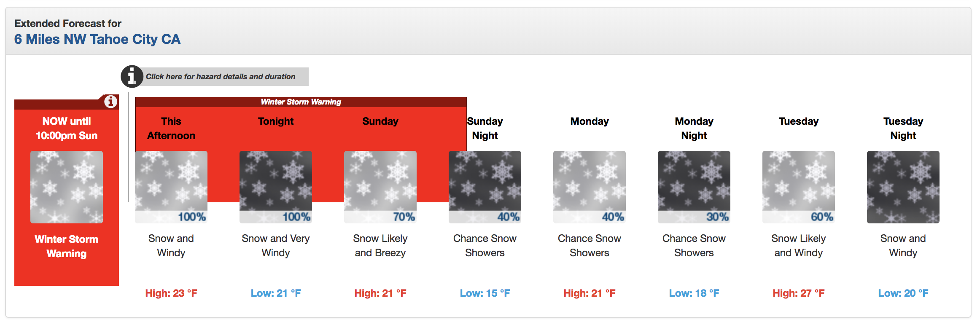Select the Sunday 70% snow icon

380,187
